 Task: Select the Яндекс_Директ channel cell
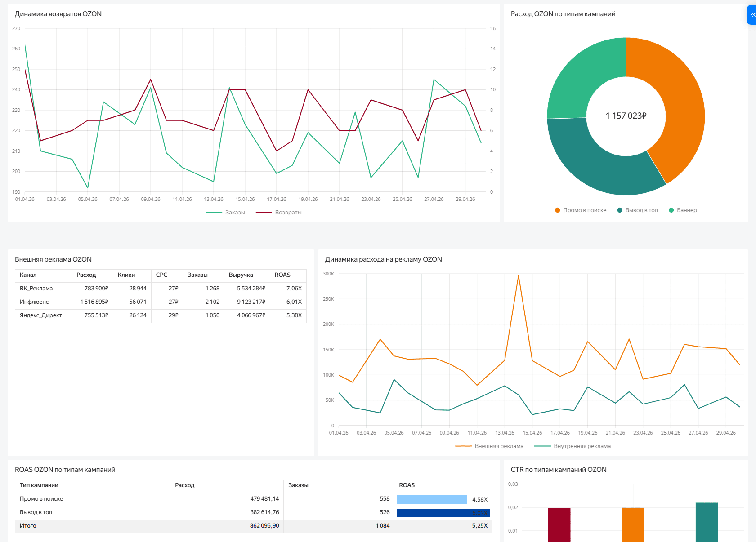click(43, 315)
